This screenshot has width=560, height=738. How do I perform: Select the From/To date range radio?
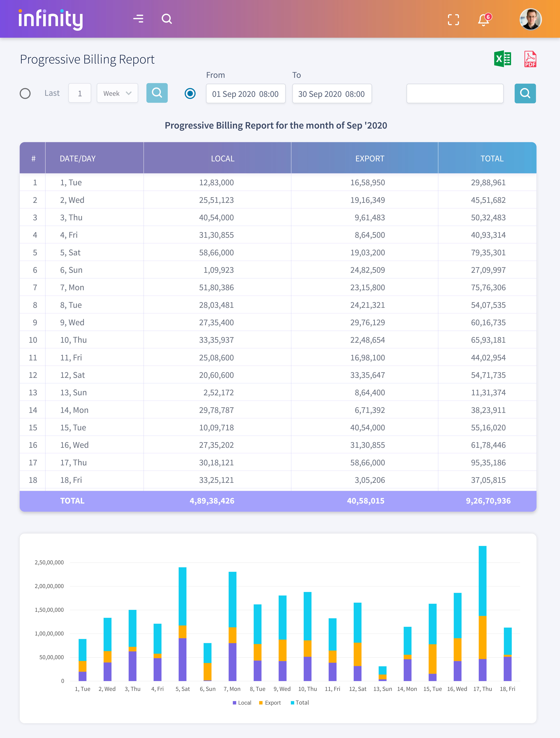[190, 93]
